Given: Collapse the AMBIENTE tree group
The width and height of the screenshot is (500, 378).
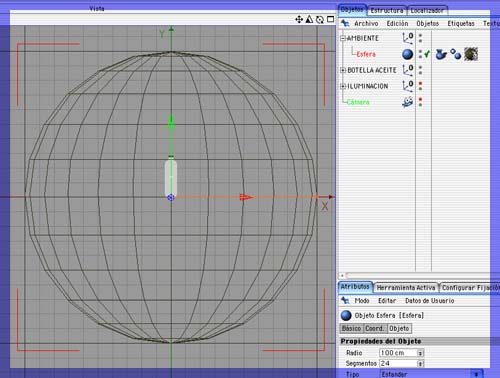Looking at the screenshot, I should coord(343,38).
